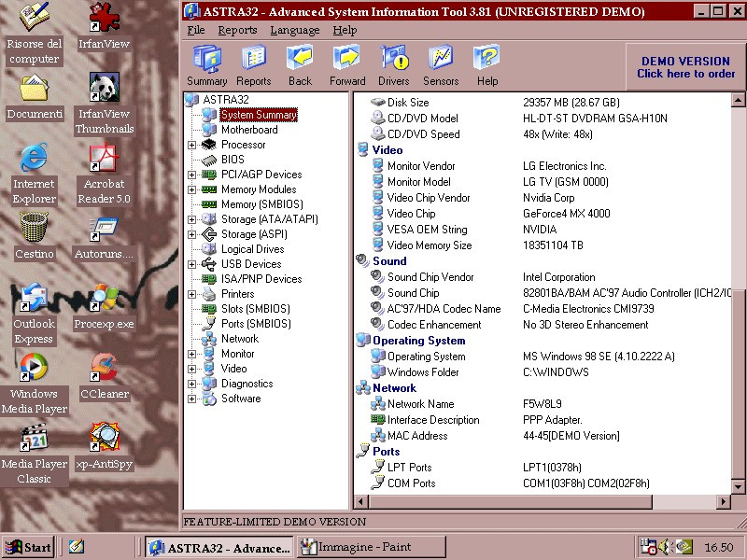The height and width of the screenshot is (560, 747).
Task: Click the Start button
Action: (x=28, y=547)
